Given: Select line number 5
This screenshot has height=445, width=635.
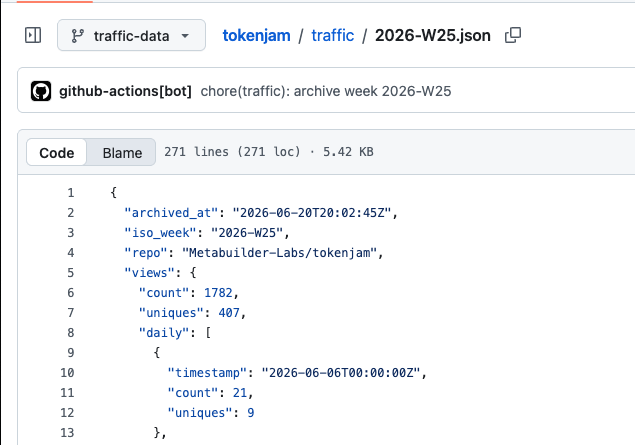Looking at the screenshot, I should coord(71,273).
